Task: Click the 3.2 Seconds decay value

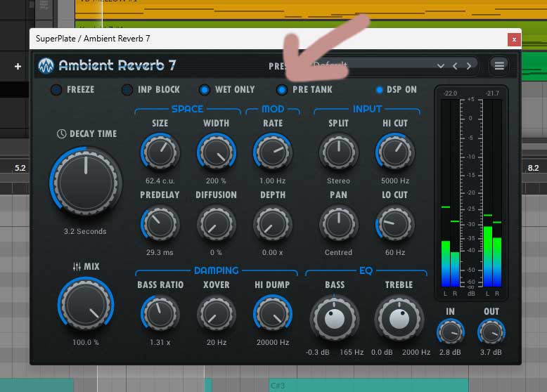Action: (x=85, y=231)
